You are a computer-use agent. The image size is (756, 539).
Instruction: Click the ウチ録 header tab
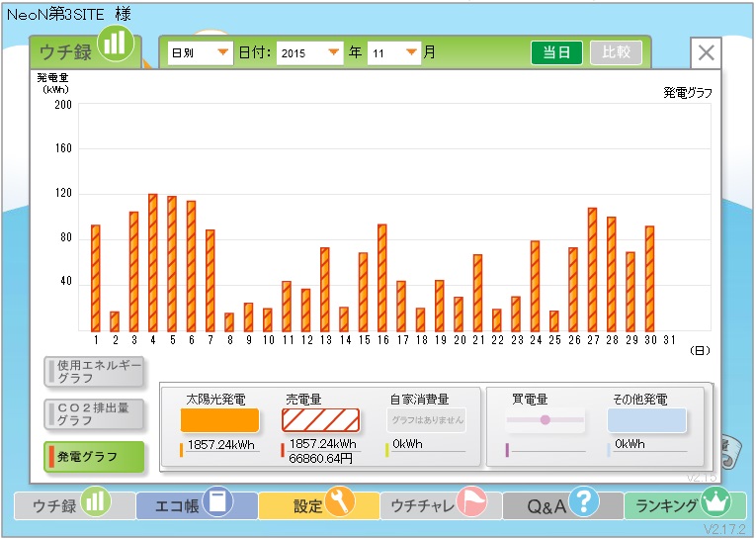[85, 51]
